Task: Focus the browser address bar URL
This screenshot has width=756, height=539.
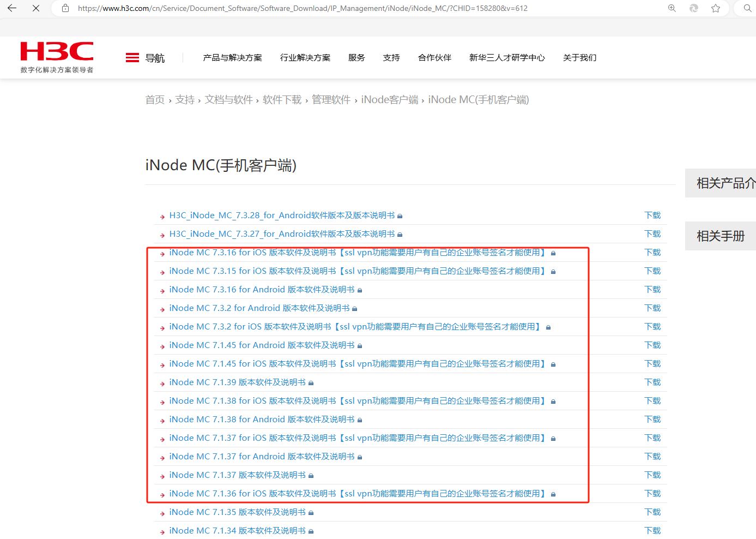Action: pyautogui.click(x=303, y=8)
